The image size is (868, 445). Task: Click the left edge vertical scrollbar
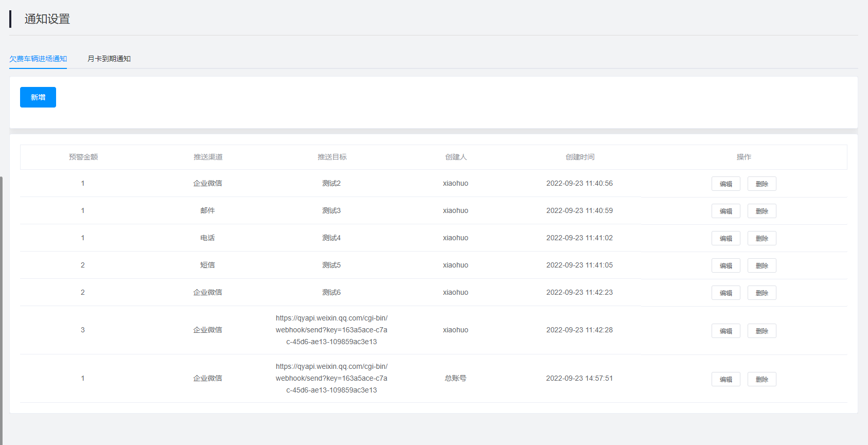pos(2,309)
